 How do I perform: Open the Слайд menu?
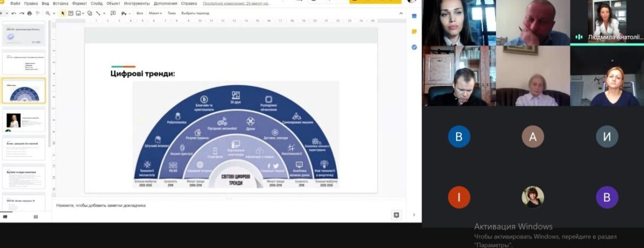96,3
